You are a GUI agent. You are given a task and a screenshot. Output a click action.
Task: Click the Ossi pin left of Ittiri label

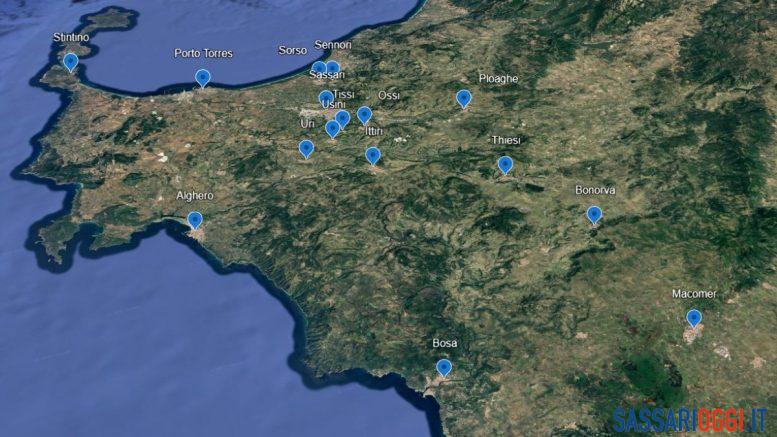pos(364,115)
